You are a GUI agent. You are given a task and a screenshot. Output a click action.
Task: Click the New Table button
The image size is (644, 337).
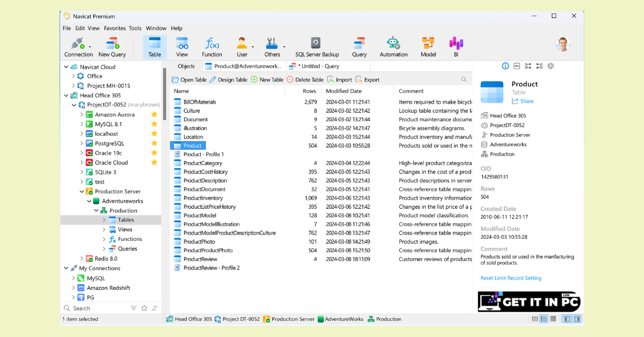pos(267,79)
